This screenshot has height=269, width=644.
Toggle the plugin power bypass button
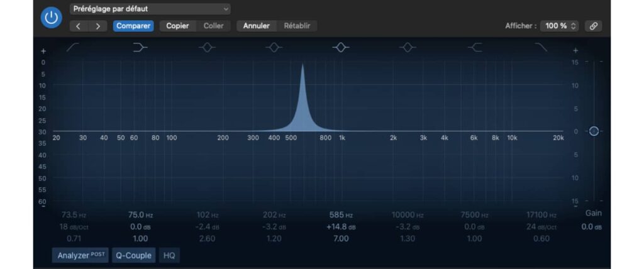[52, 18]
